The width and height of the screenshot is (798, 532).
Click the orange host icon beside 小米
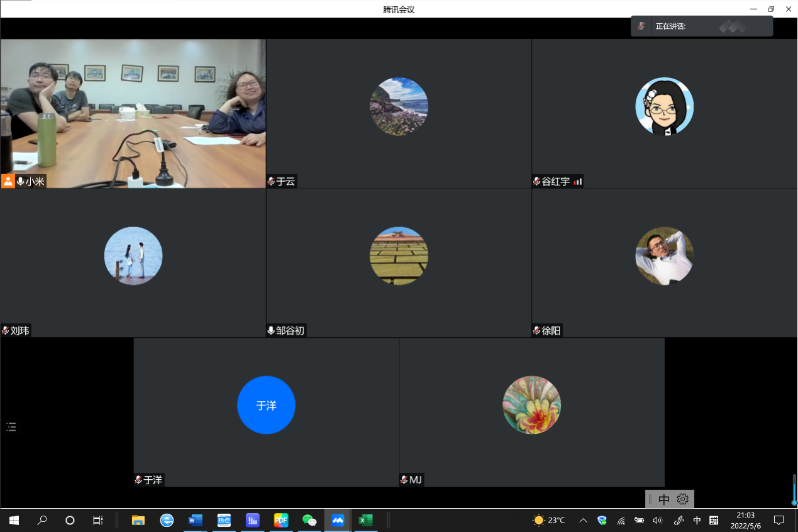click(8, 181)
